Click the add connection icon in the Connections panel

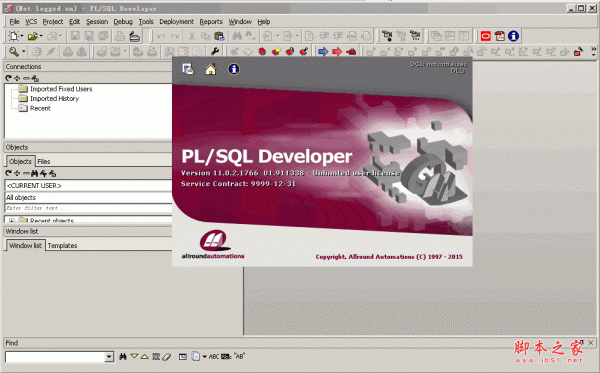click(x=17, y=78)
